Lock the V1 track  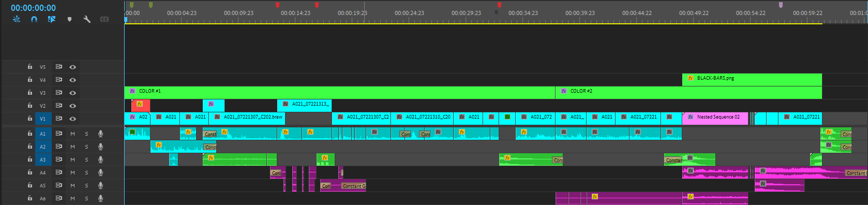[x=30, y=118]
